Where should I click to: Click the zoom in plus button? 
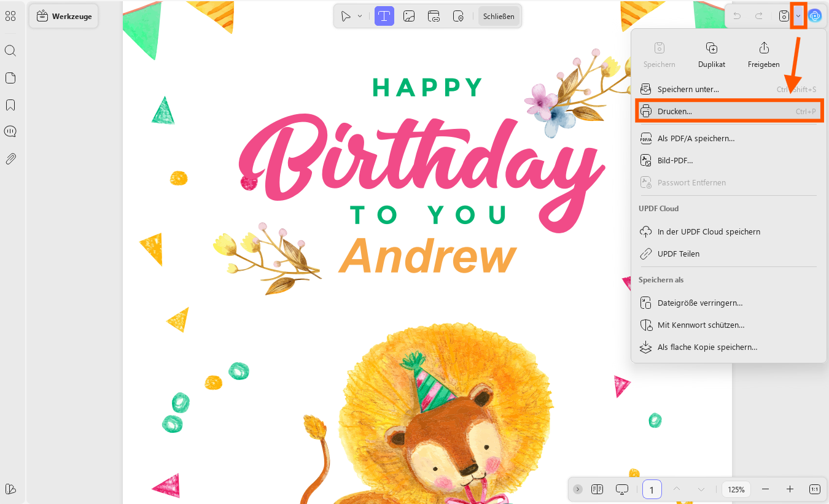coord(790,489)
